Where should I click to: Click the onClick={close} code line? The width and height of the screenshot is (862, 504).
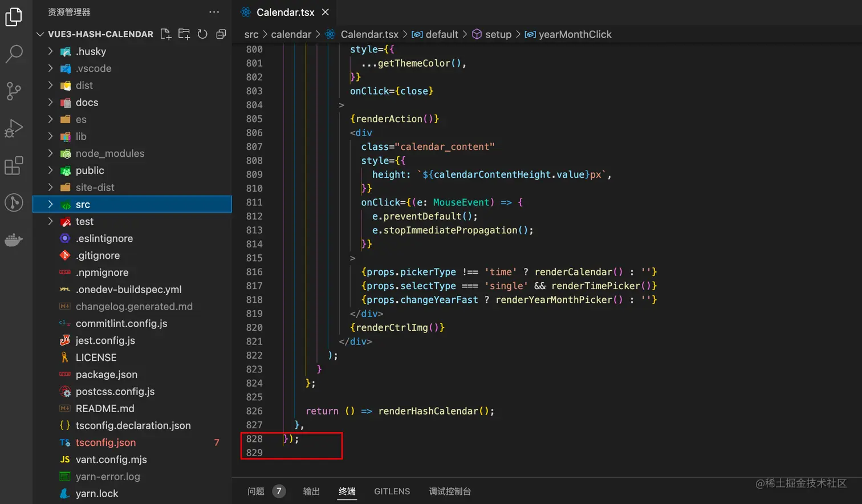pos(392,91)
